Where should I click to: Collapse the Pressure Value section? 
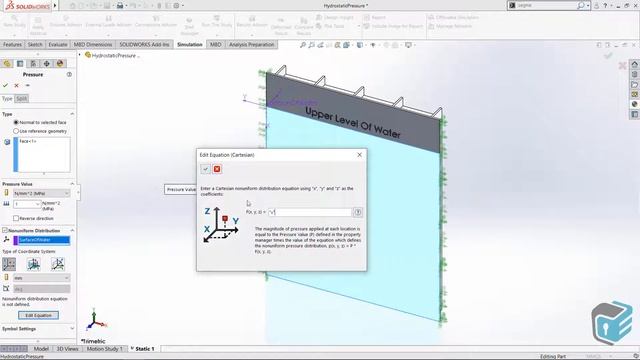72,184
